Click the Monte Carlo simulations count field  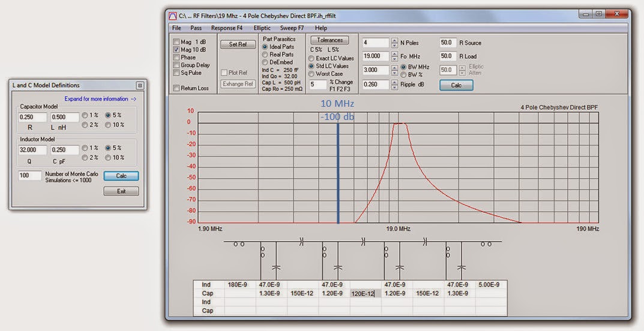[30, 176]
